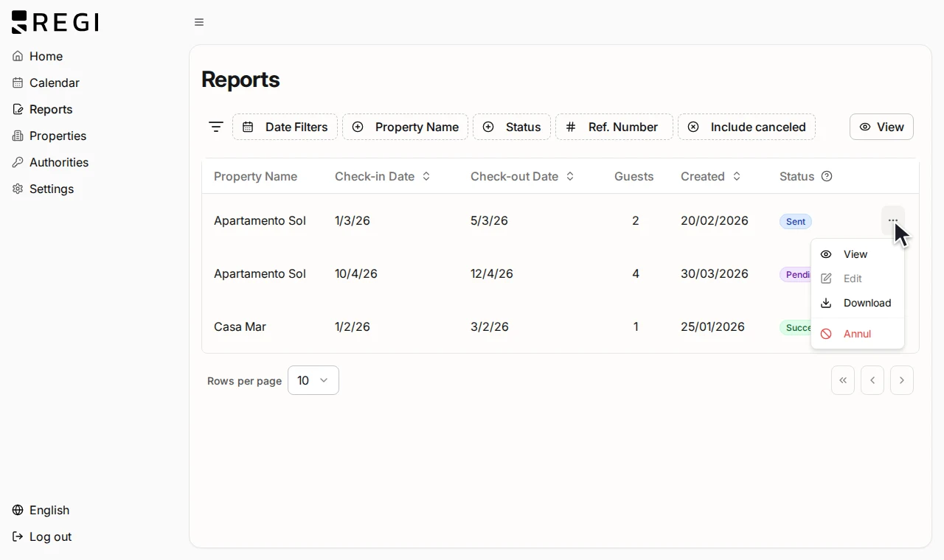Open row actions for the Sent report
The image size is (944, 560).
893,220
